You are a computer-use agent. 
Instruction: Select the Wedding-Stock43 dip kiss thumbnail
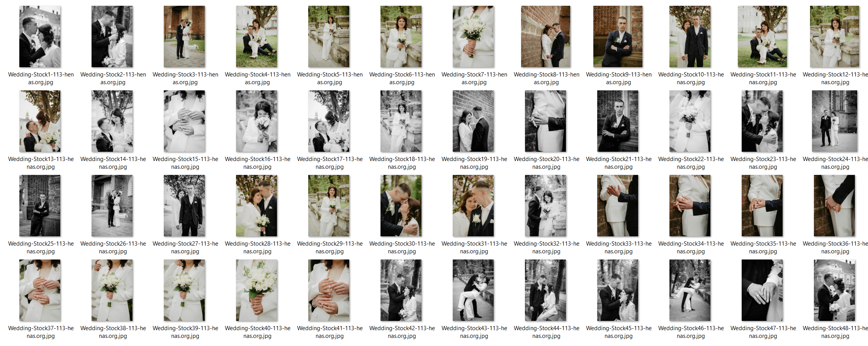tap(474, 290)
